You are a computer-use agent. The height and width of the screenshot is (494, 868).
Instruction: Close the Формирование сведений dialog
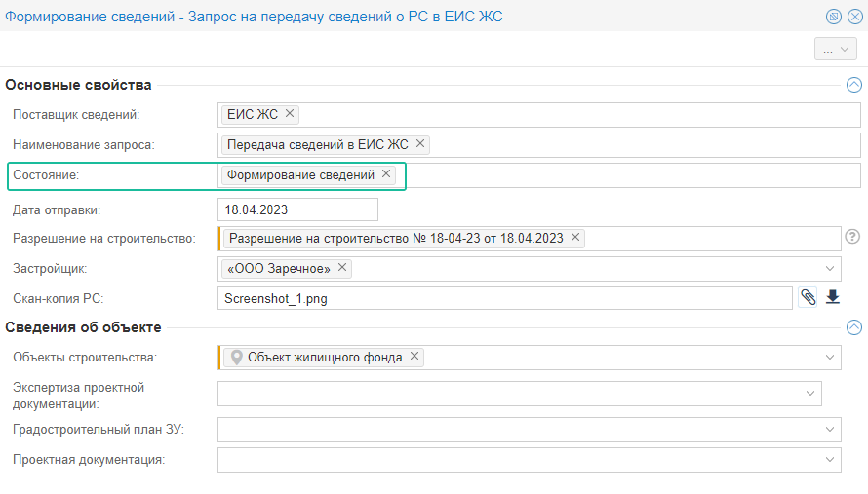(851, 16)
